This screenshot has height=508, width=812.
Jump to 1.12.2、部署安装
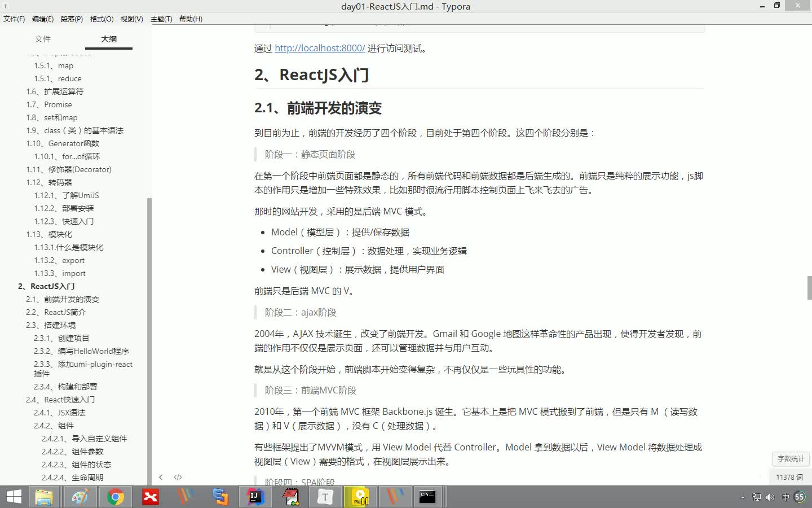point(64,208)
